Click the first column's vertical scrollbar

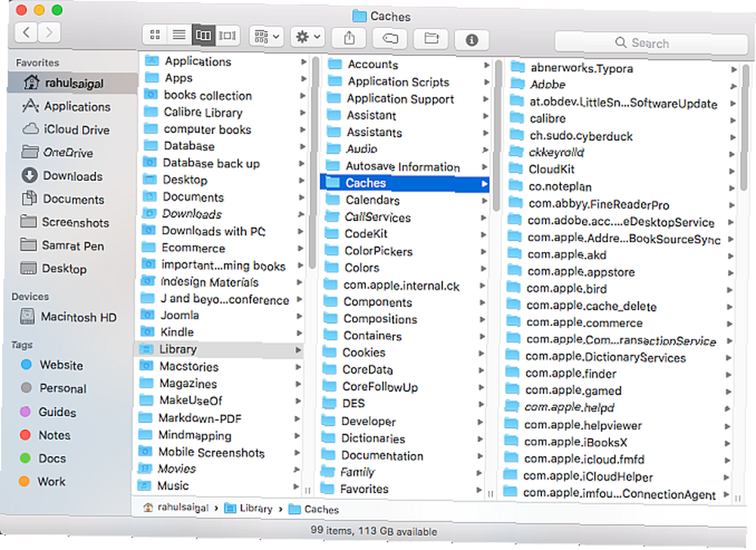coord(314,163)
